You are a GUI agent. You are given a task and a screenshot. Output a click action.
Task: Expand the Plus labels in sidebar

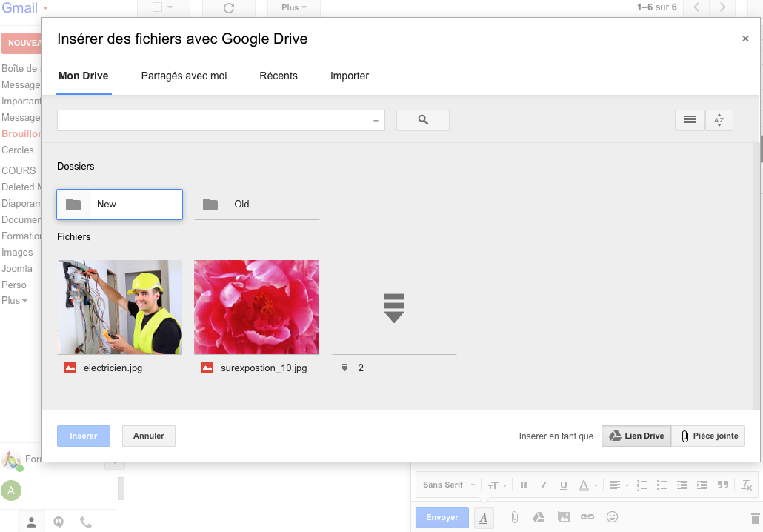(x=14, y=301)
